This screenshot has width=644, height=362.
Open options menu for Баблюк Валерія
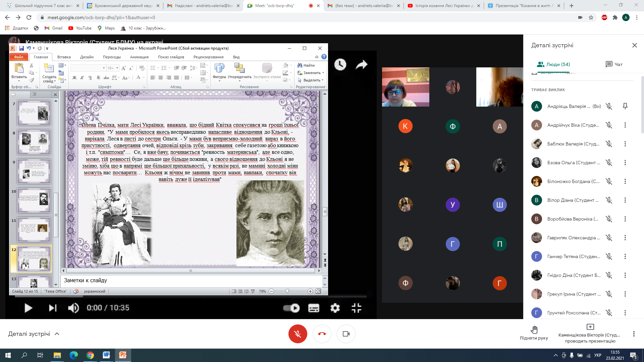coord(625,144)
